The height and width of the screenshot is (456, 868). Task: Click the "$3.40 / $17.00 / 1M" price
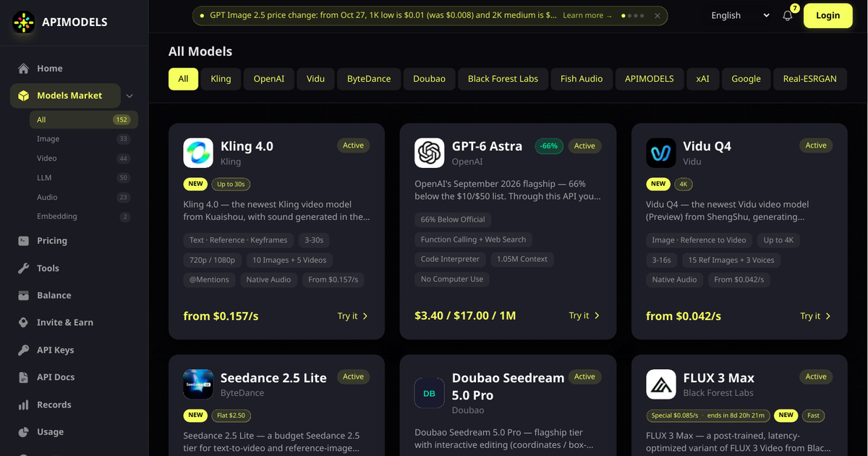point(465,316)
